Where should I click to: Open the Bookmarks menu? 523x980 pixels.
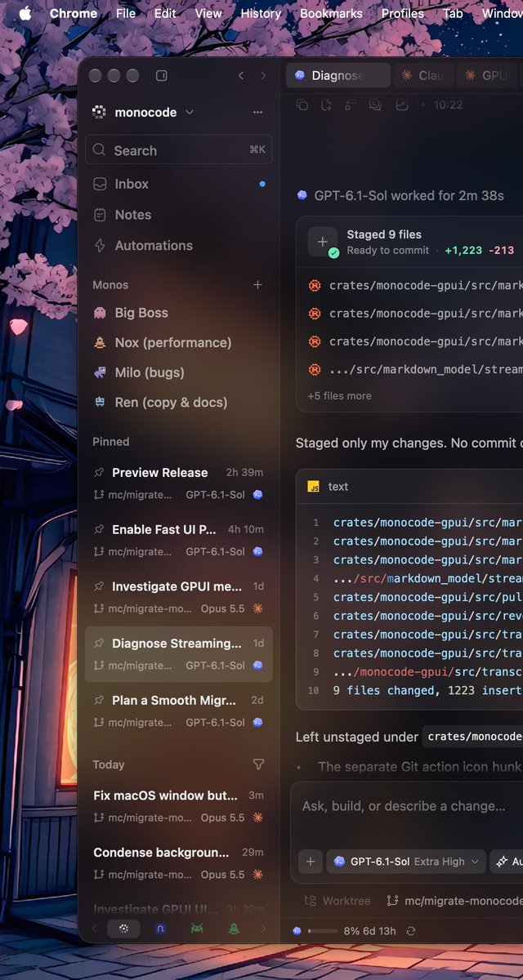pos(331,13)
